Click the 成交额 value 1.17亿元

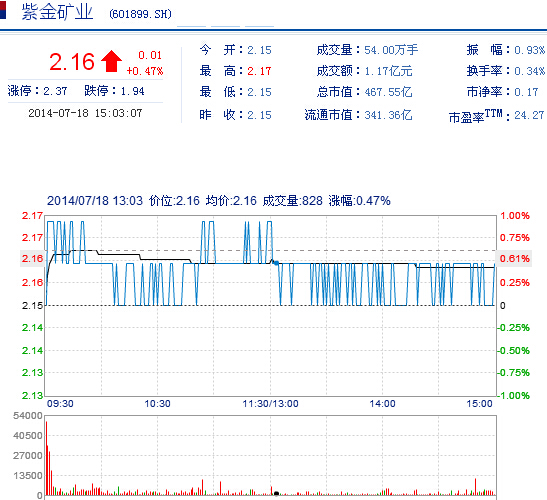(x=388, y=71)
